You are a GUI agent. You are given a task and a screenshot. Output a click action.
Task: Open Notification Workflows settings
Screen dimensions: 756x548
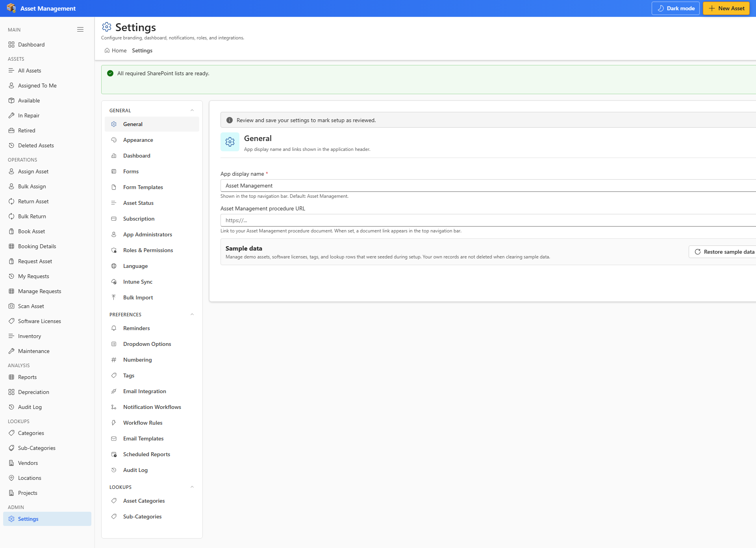(x=152, y=407)
